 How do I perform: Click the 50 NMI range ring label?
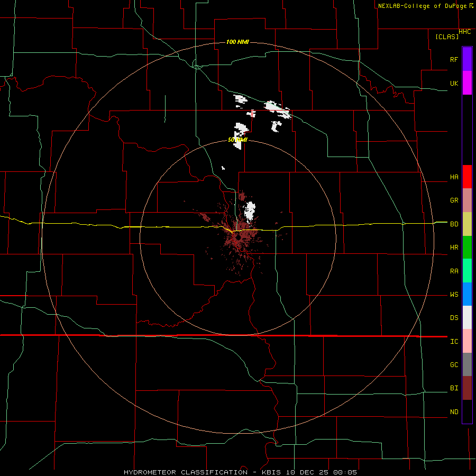point(237,140)
